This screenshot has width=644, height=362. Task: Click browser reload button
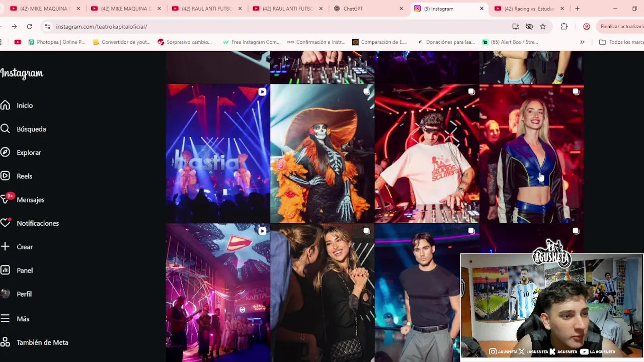point(30,26)
